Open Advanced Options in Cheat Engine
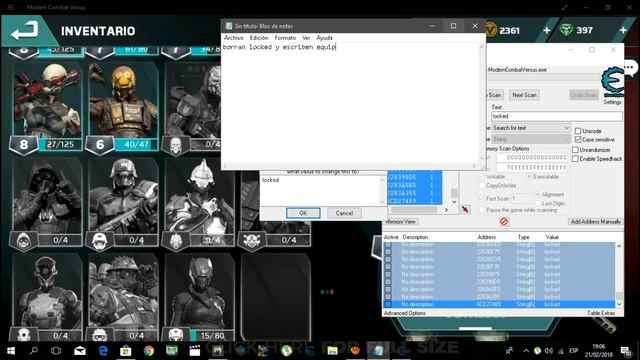 [x=404, y=313]
